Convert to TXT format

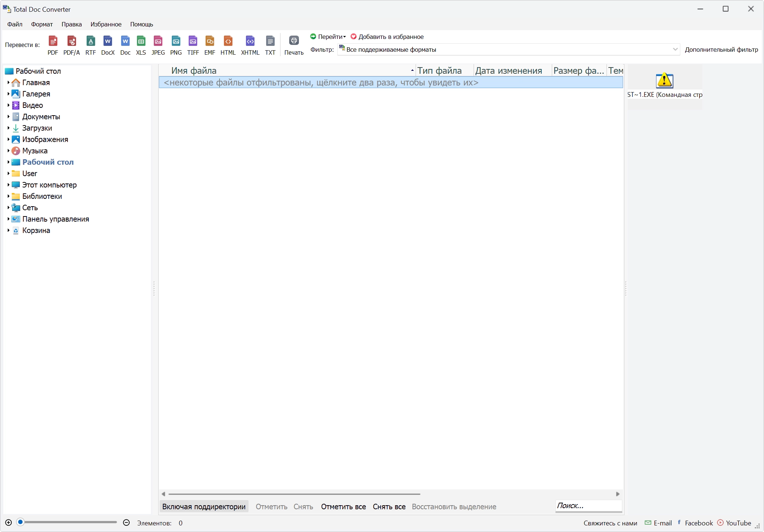(270, 45)
